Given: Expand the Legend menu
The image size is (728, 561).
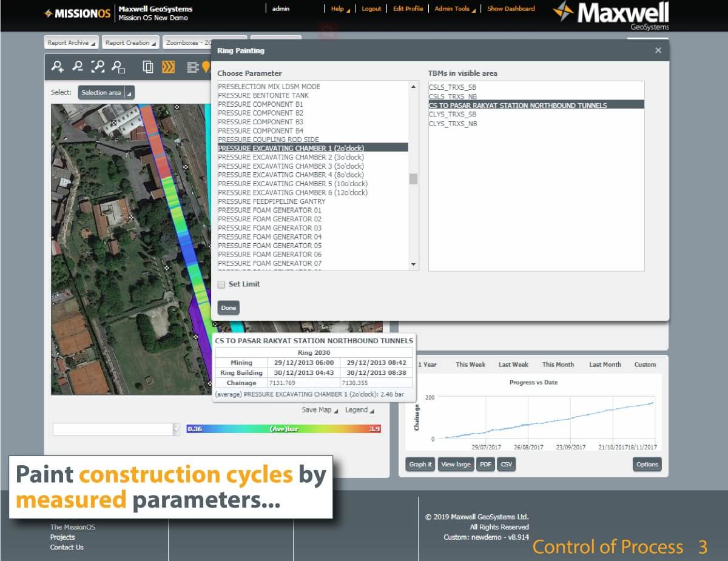Looking at the screenshot, I should coord(360,410).
